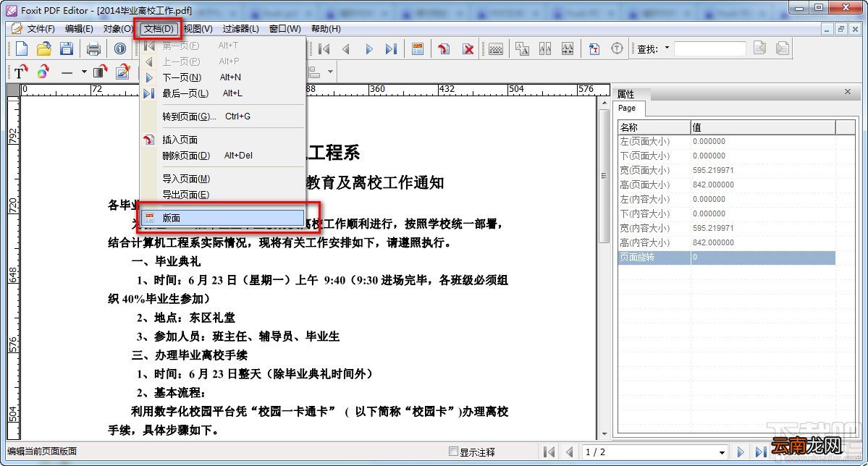Click the align objects toolbar icon
This screenshot has width=868, height=466.
pyautogui.click(x=314, y=72)
